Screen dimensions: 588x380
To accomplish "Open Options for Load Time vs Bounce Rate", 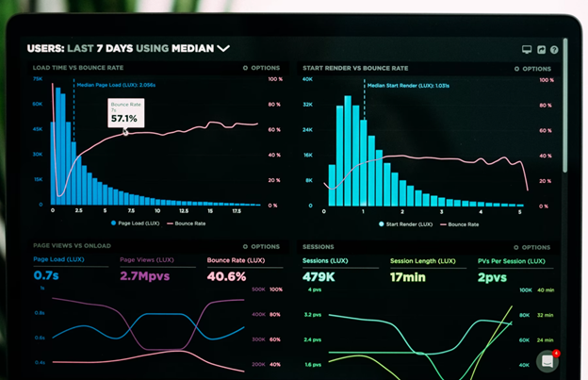I will 261,68.
